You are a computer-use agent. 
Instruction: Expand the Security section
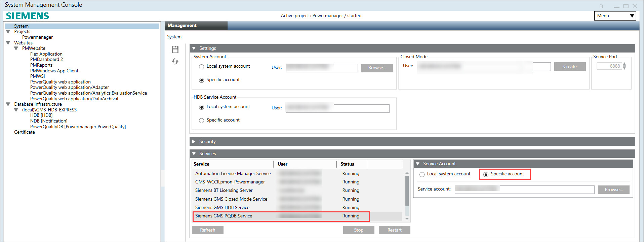(x=194, y=142)
